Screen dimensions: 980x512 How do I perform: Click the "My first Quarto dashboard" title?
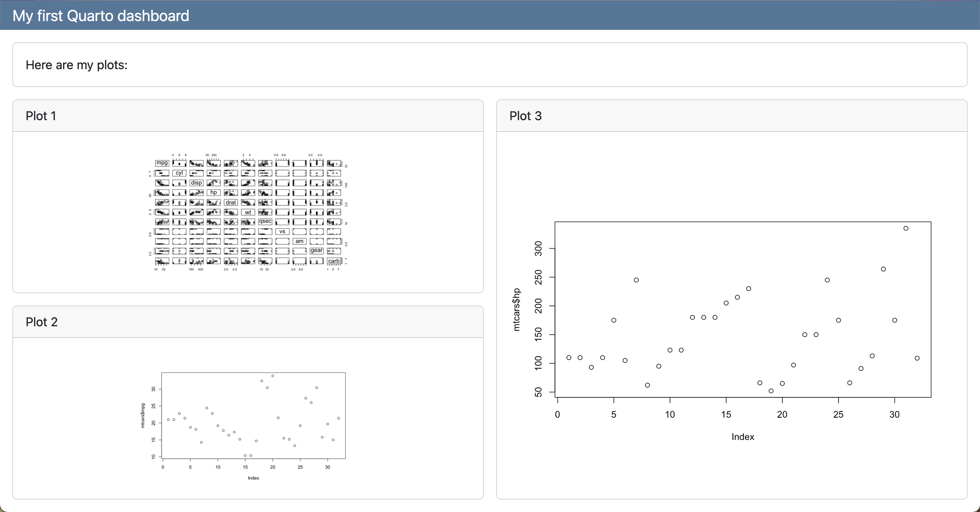(100, 16)
